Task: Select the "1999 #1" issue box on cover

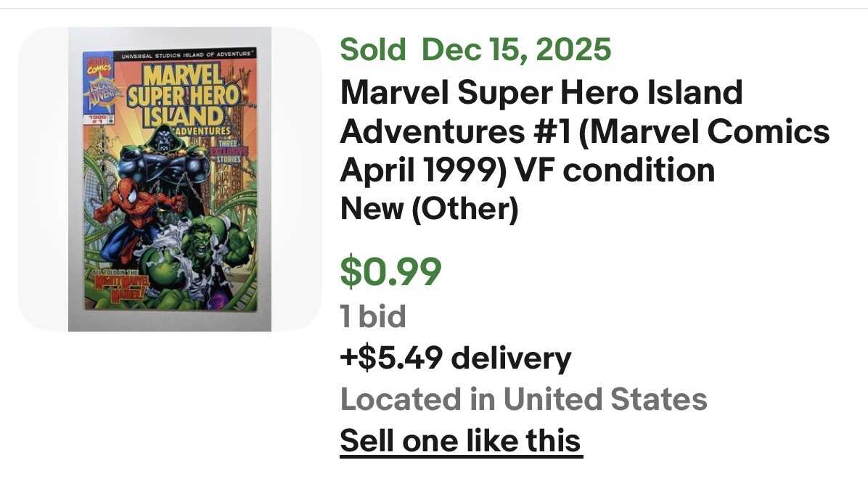Action: click(x=96, y=119)
